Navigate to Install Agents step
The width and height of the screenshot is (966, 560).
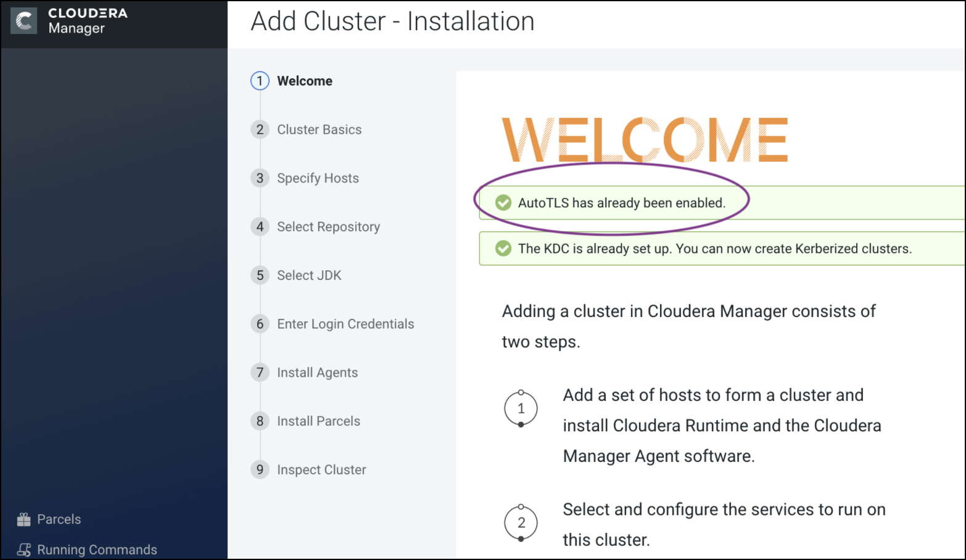pos(317,373)
